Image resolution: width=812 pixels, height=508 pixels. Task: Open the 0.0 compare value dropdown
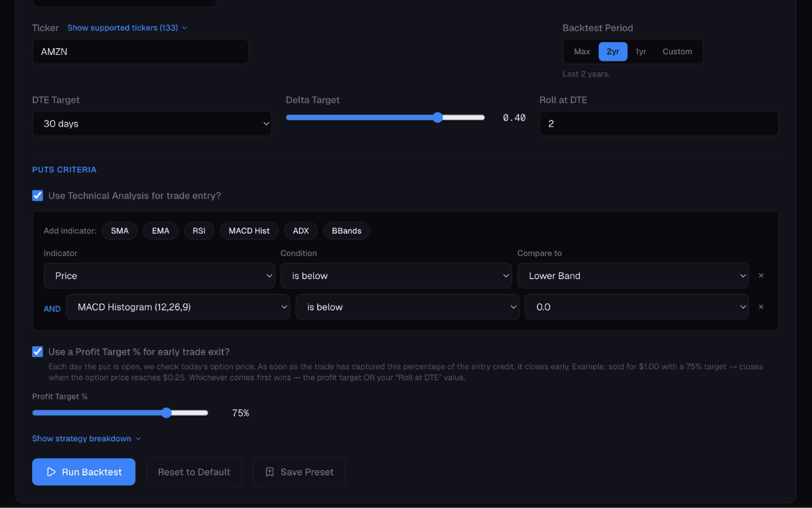[637, 307]
